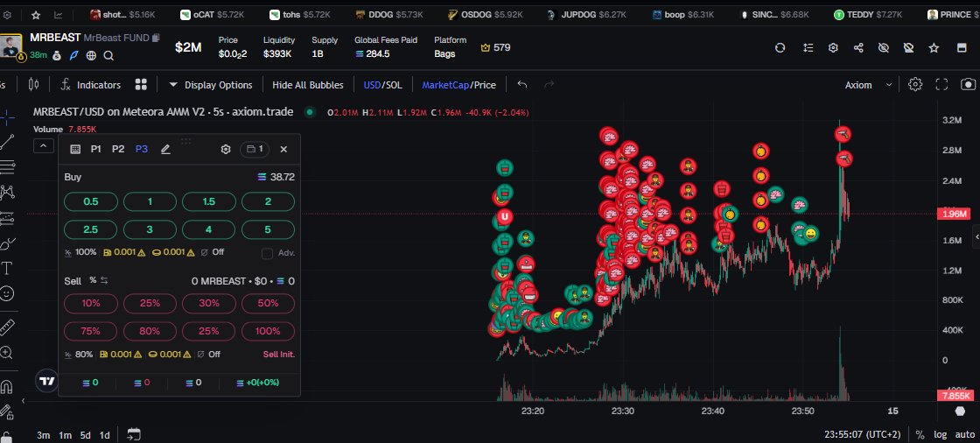
Task: Switch chart range to 5d
Action: pos(85,435)
